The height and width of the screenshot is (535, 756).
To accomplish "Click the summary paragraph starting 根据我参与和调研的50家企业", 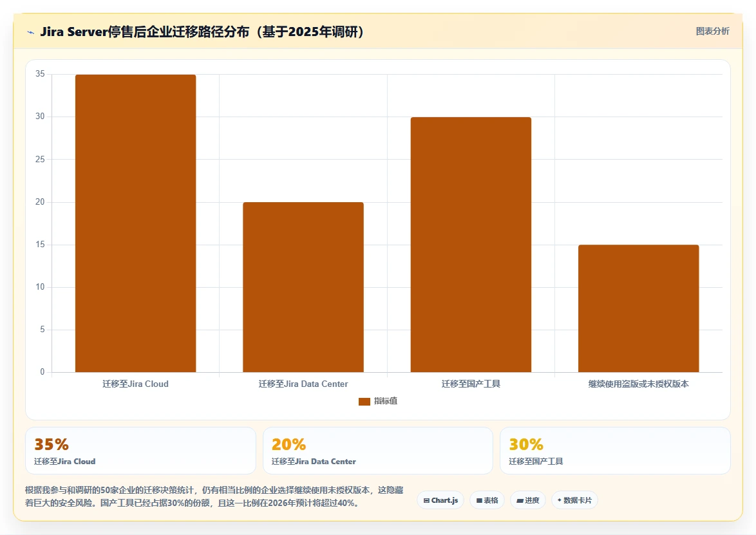I will tap(214, 496).
